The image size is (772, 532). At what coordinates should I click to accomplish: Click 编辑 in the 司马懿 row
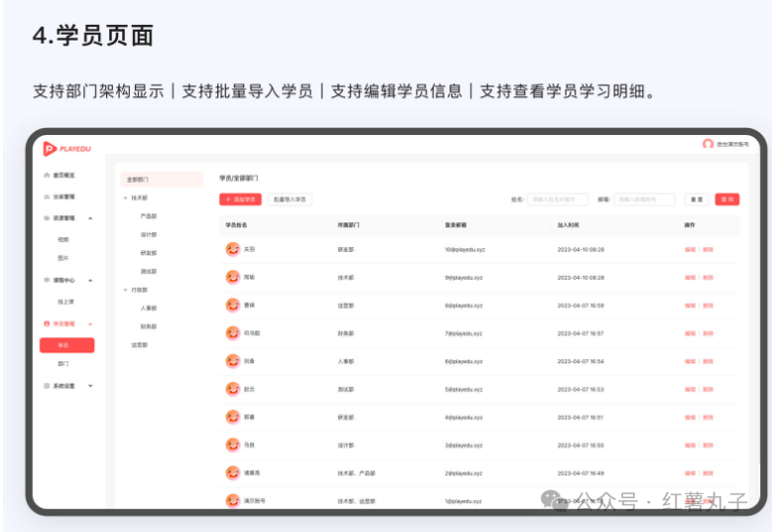(x=691, y=333)
